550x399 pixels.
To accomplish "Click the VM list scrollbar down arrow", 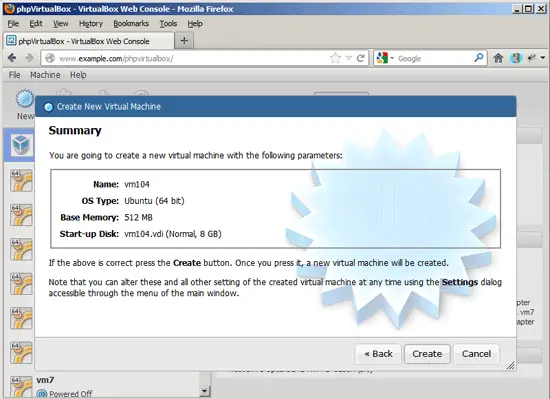I will [204, 391].
